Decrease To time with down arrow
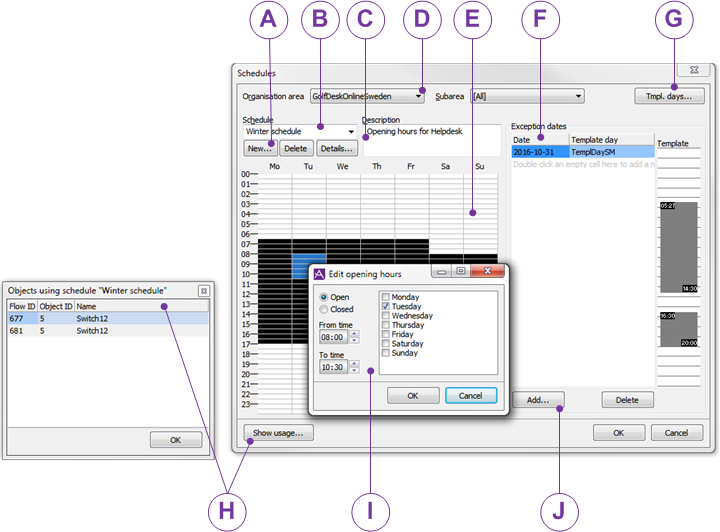Screen dimensions: 720x532 point(354,371)
